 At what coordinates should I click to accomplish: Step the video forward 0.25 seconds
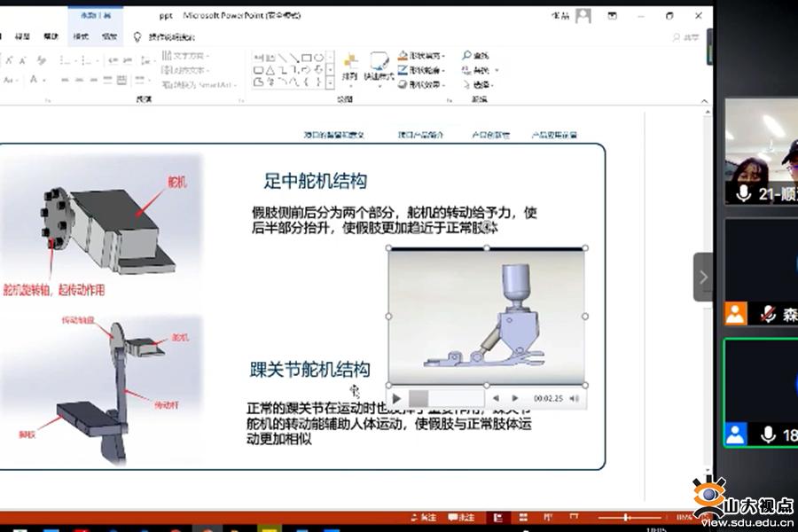pyautogui.click(x=515, y=398)
